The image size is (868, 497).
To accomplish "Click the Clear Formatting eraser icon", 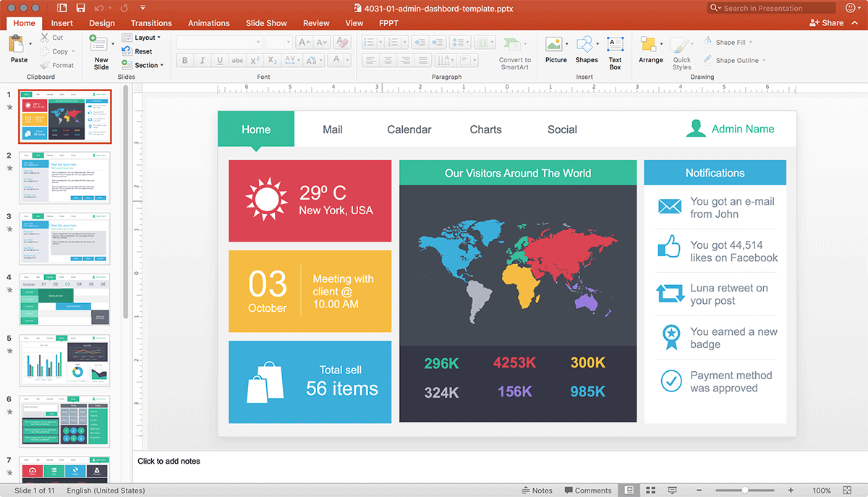I will pyautogui.click(x=344, y=43).
